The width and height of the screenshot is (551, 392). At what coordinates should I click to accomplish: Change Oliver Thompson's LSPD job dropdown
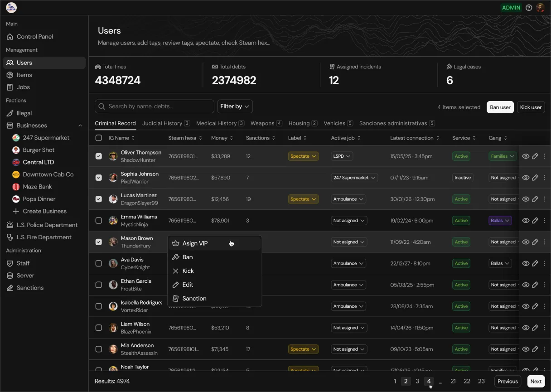tap(342, 156)
